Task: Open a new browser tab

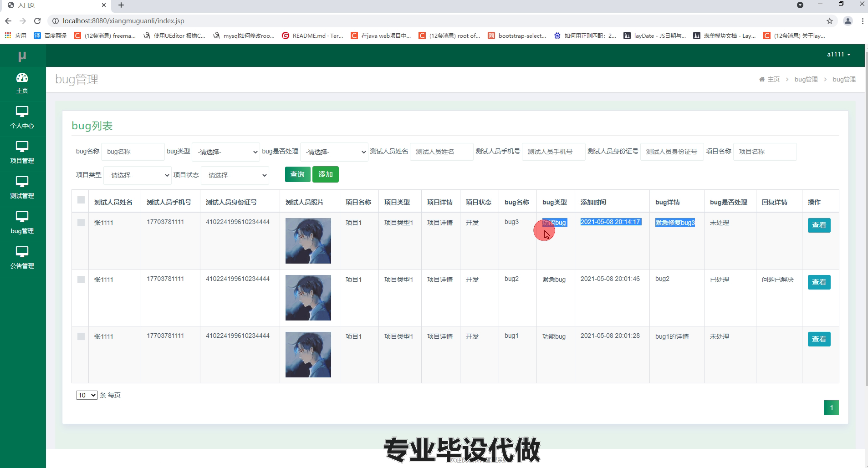Action: 121,5
